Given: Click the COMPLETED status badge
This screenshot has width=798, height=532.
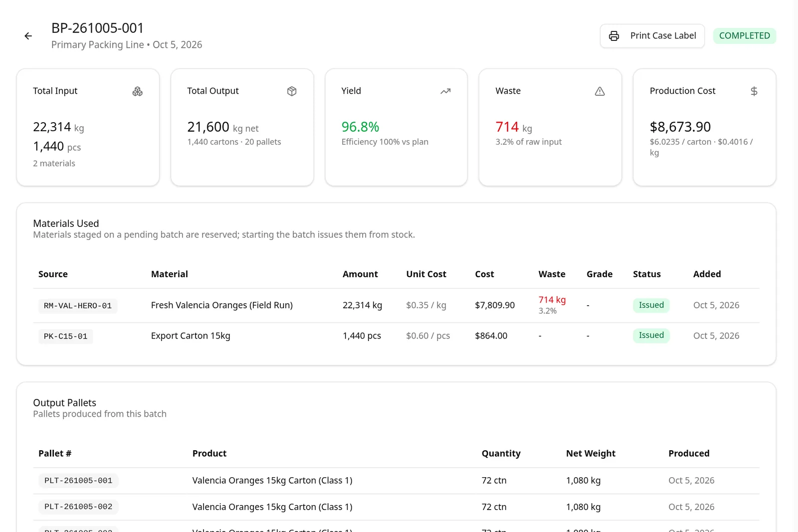Looking at the screenshot, I should coord(744,36).
